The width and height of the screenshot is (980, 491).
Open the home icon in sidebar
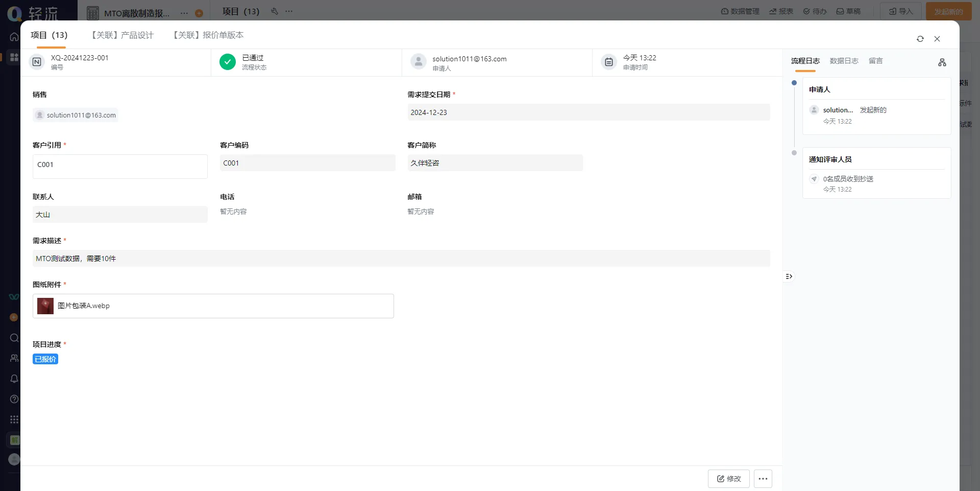[x=14, y=37]
